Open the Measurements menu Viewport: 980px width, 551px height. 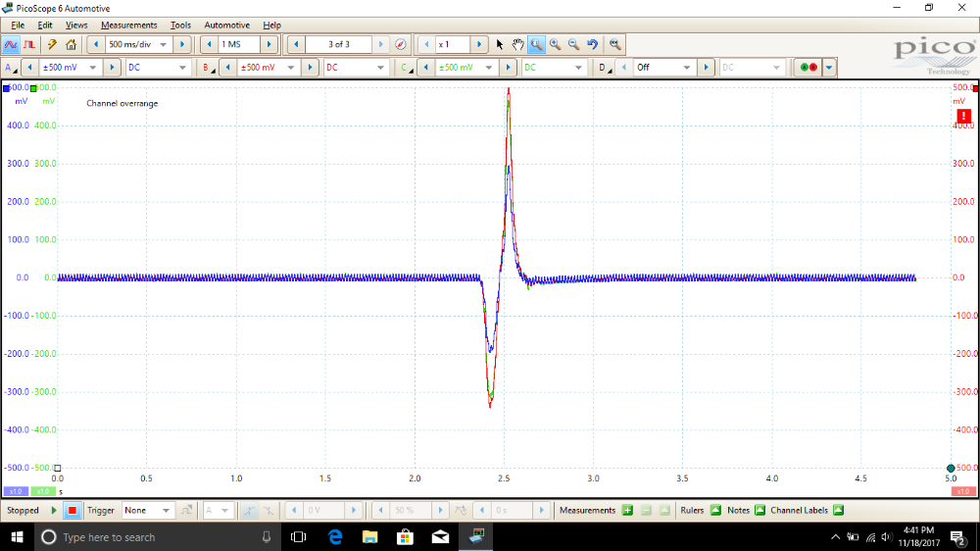click(128, 25)
